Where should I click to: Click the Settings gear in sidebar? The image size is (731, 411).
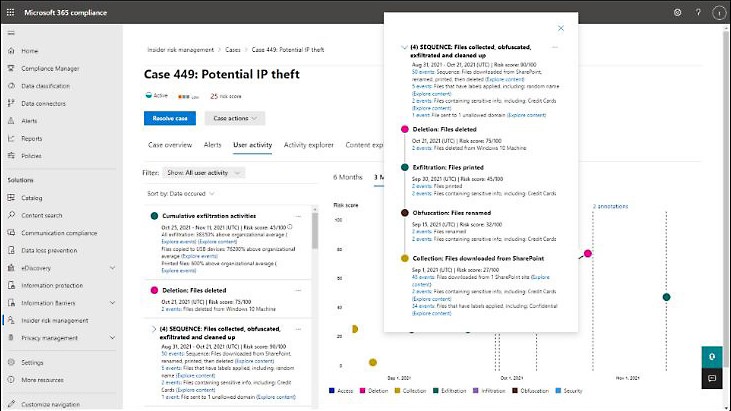click(x=11, y=362)
